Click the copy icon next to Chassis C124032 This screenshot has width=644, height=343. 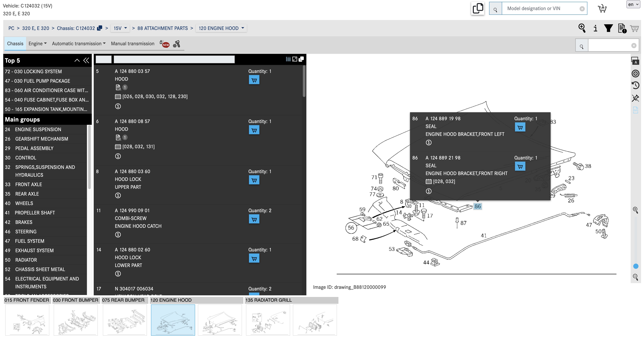click(x=100, y=28)
